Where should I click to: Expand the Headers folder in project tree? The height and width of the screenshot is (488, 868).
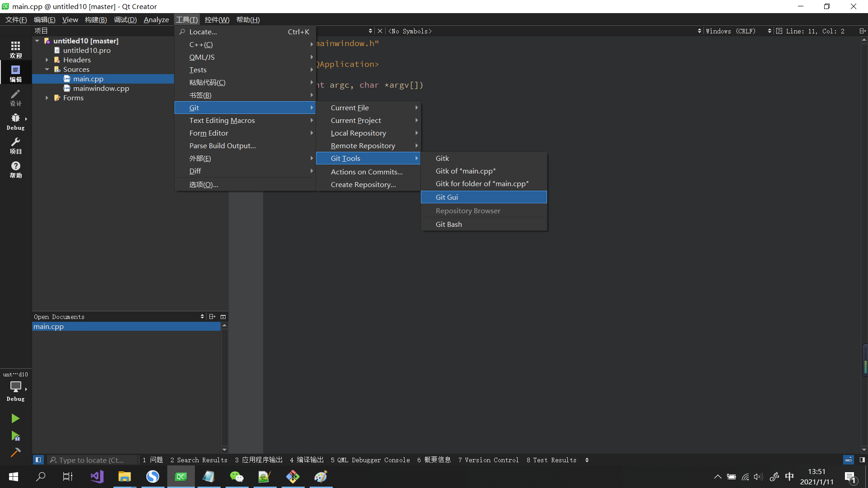click(x=47, y=60)
